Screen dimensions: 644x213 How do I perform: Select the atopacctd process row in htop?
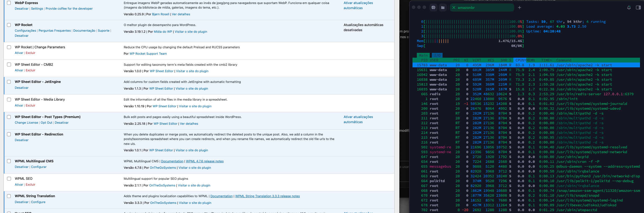(526, 210)
